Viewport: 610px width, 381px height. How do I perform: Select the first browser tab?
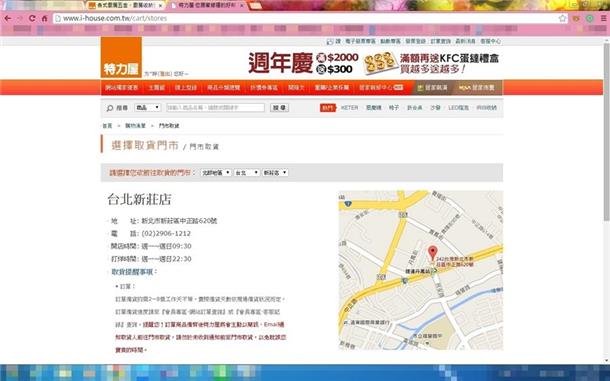(x=125, y=5)
